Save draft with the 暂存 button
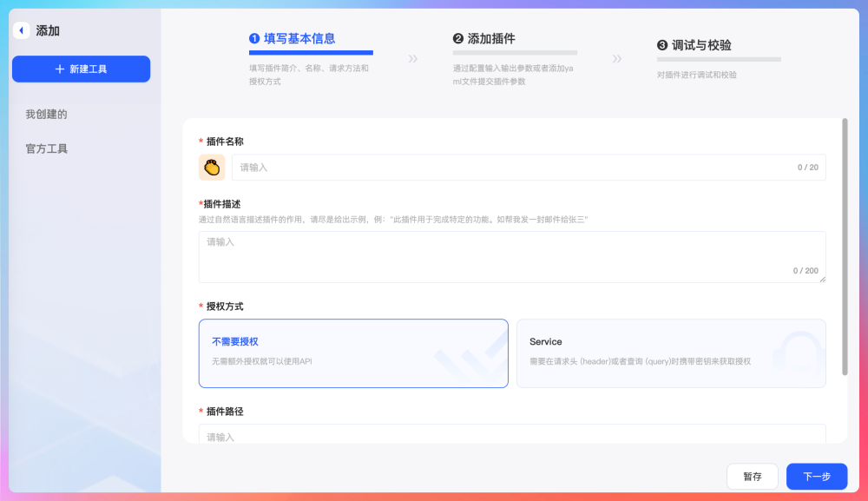Image resolution: width=868 pixels, height=501 pixels. (752, 476)
